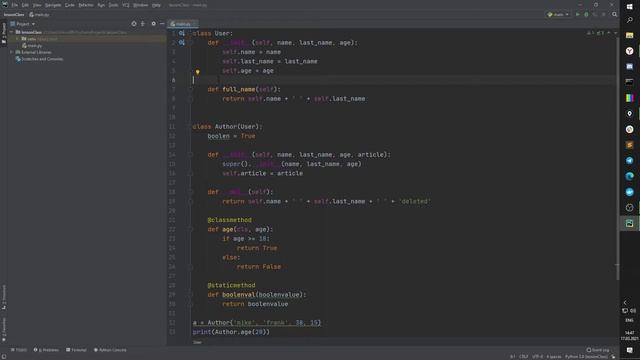Click the yellow intention light bulb
Screen dimensions: 640x360
(198, 72)
